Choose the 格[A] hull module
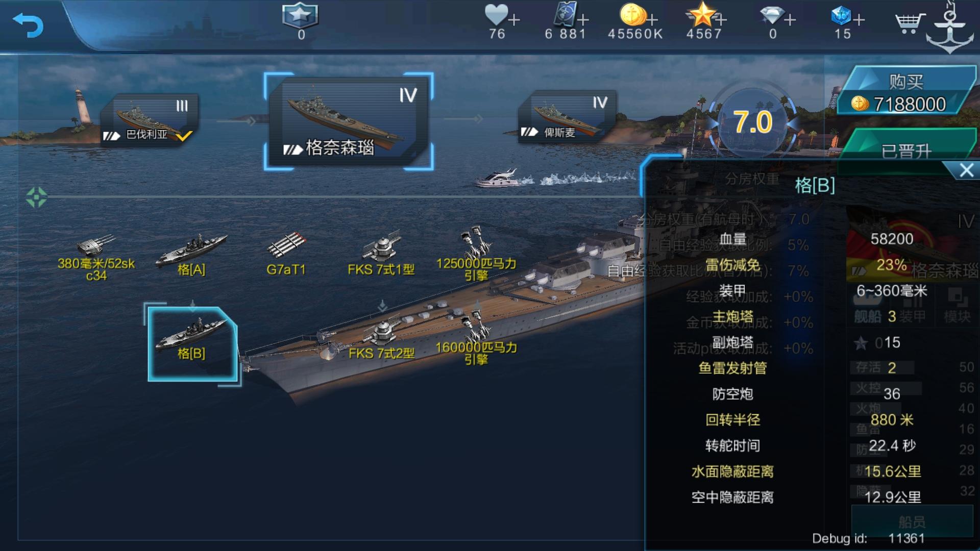Image resolution: width=980 pixels, height=551 pixels. [191, 255]
